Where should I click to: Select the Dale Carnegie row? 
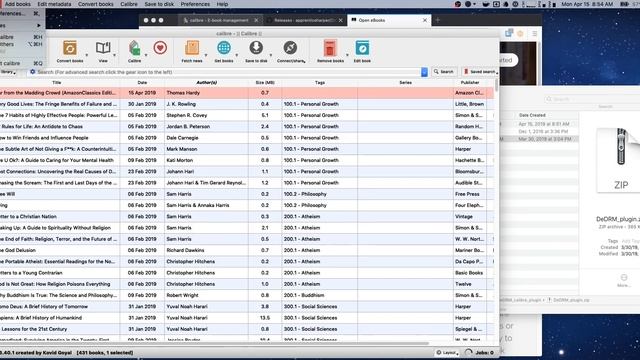(x=247, y=138)
